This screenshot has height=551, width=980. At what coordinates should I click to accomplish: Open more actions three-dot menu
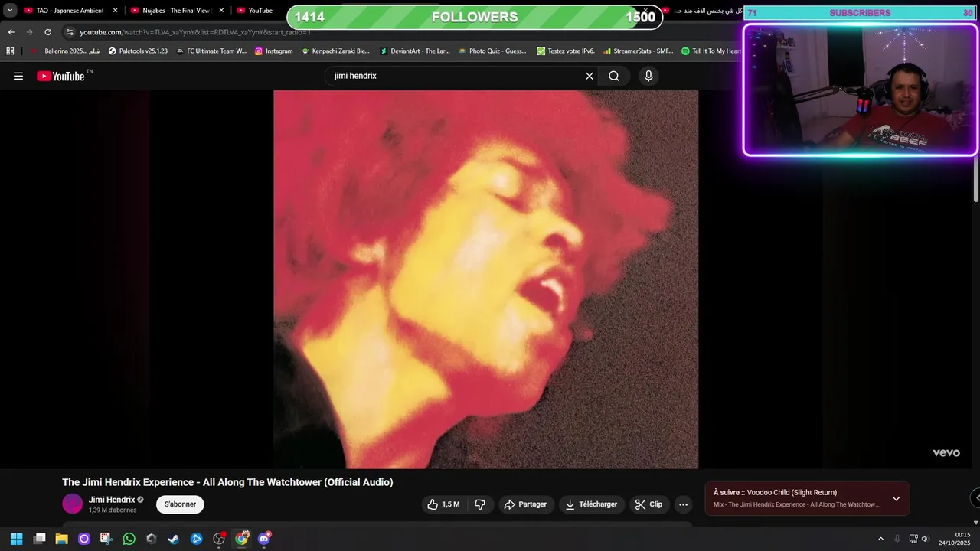point(684,504)
